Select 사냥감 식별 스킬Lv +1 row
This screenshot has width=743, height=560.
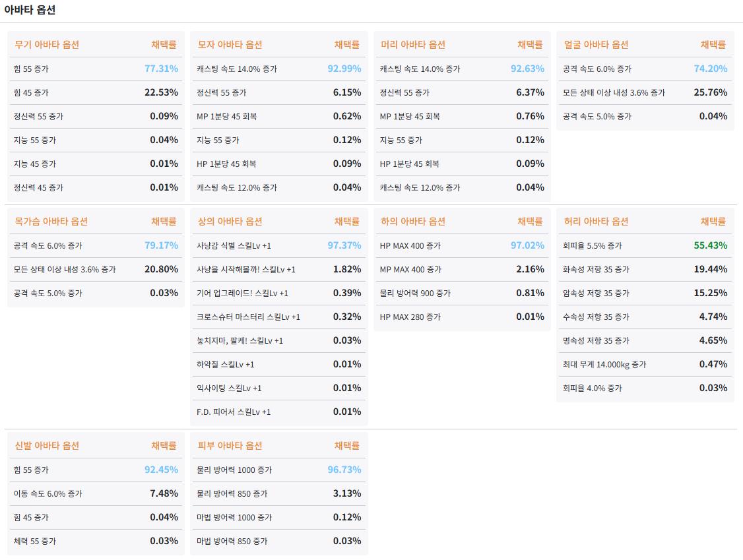(234, 245)
